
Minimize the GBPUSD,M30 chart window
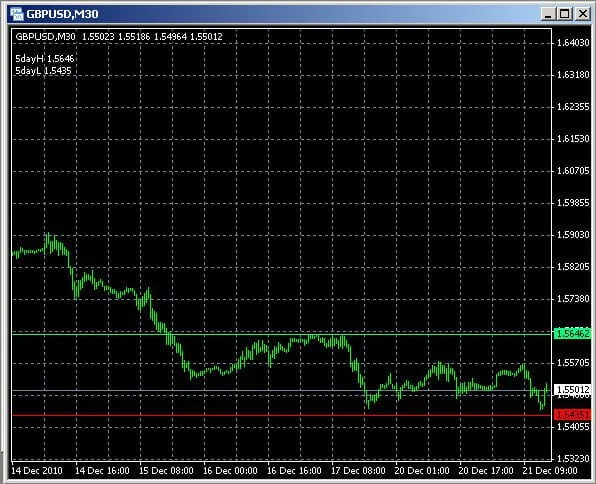(x=548, y=14)
